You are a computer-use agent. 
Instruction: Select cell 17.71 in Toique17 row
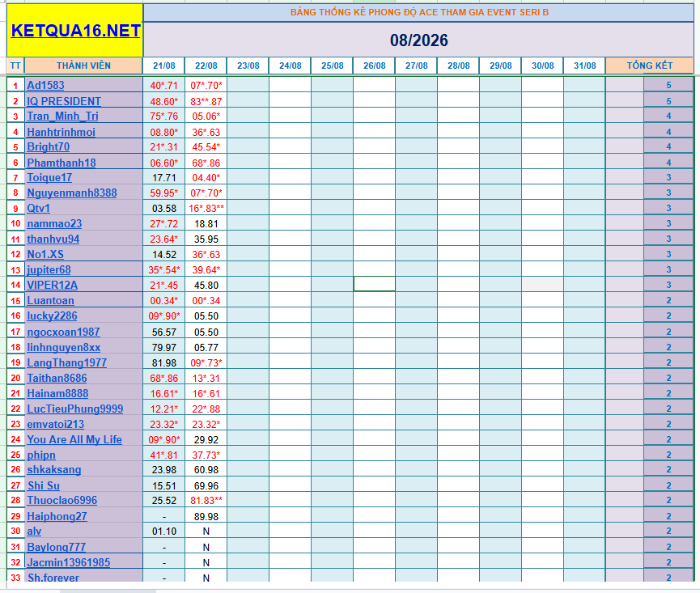(163, 178)
